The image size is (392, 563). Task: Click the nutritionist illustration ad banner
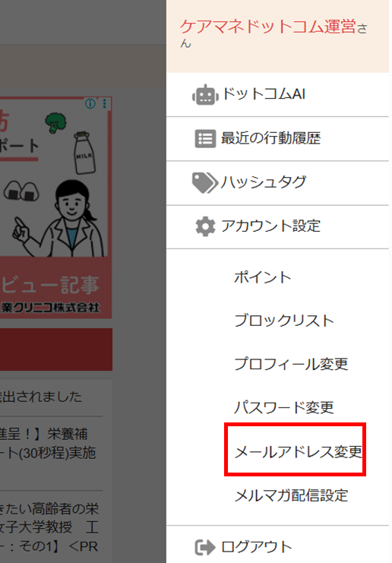tap(55, 207)
